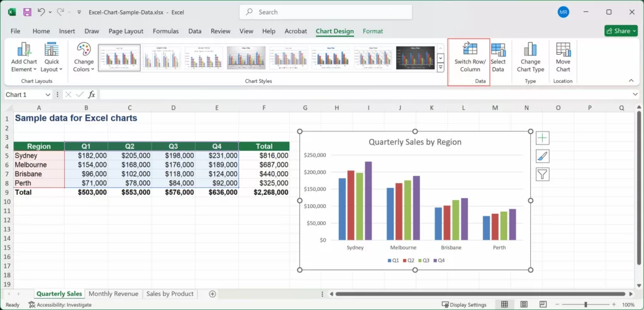
Task: Switch to Sales by Product sheet
Action: (x=170, y=294)
